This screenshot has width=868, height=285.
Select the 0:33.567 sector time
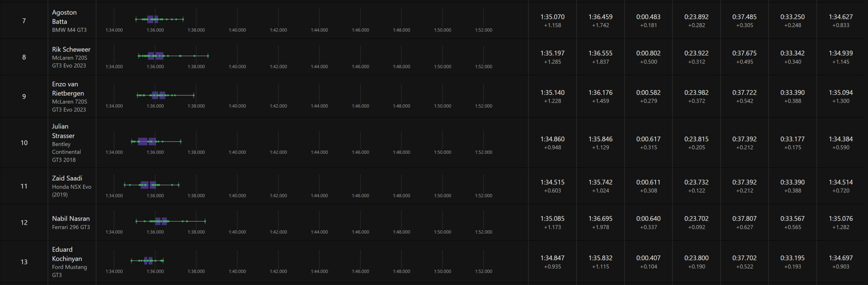click(792, 219)
